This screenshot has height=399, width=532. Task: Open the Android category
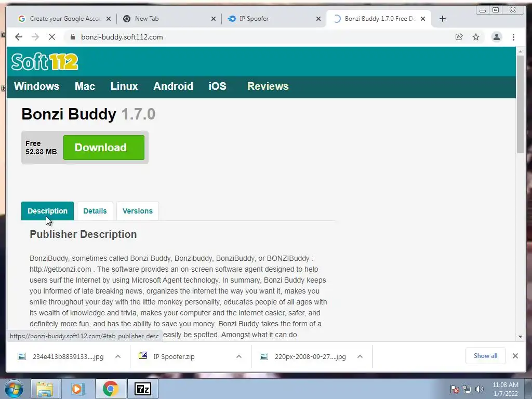pos(173,86)
